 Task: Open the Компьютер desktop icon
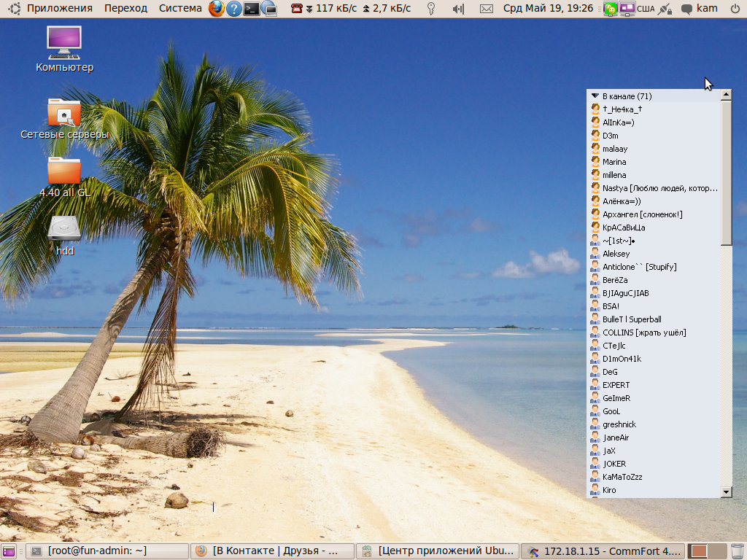pos(64,44)
